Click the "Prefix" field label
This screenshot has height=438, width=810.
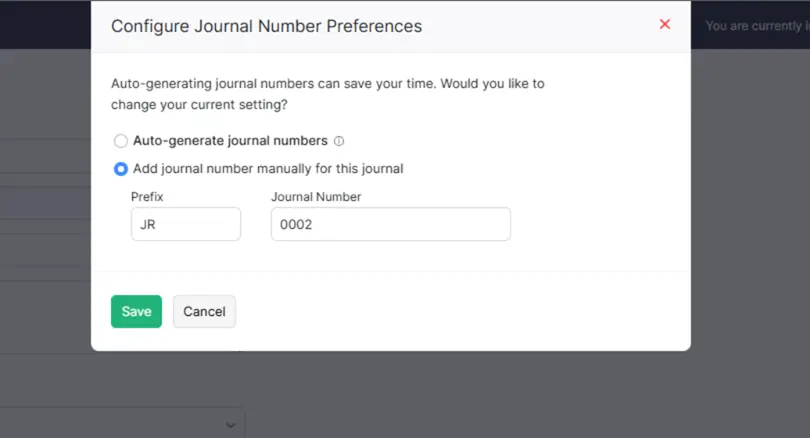[x=147, y=197]
